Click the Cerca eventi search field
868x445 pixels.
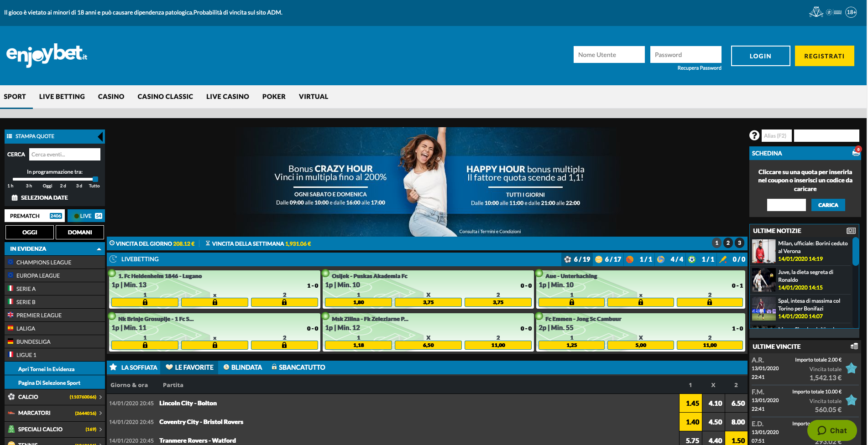[x=64, y=155]
